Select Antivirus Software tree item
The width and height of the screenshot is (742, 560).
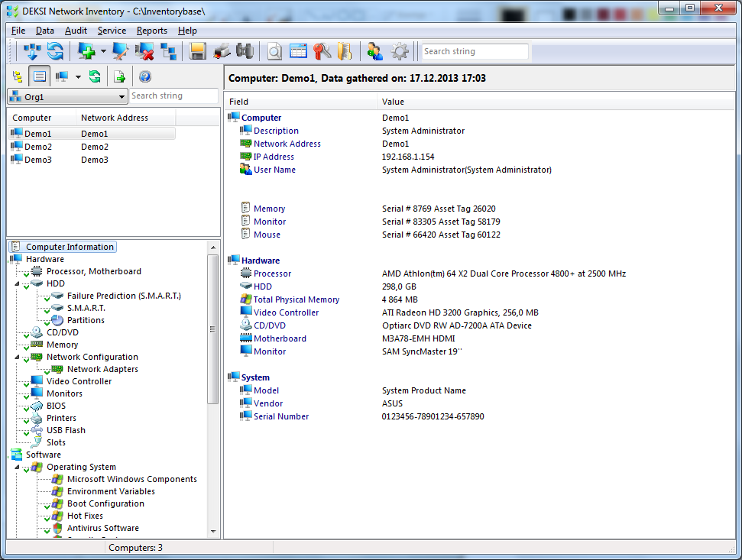point(103,529)
